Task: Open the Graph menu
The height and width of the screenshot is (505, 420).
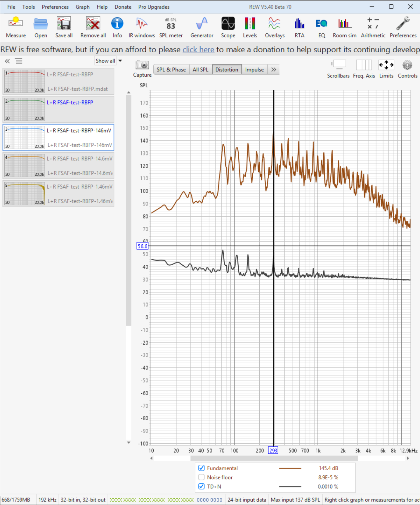Action: click(x=83, y=7)
